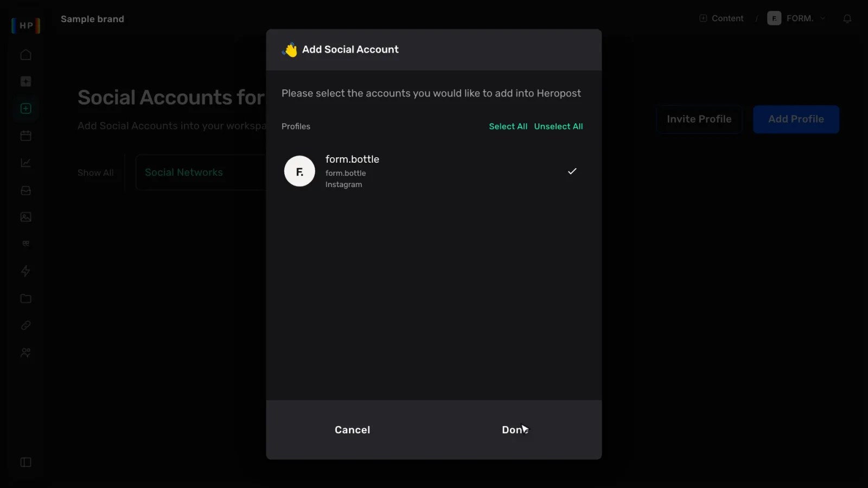Click the small grid sidebar icon
868x488 pixels.
(x=25, y=243)
